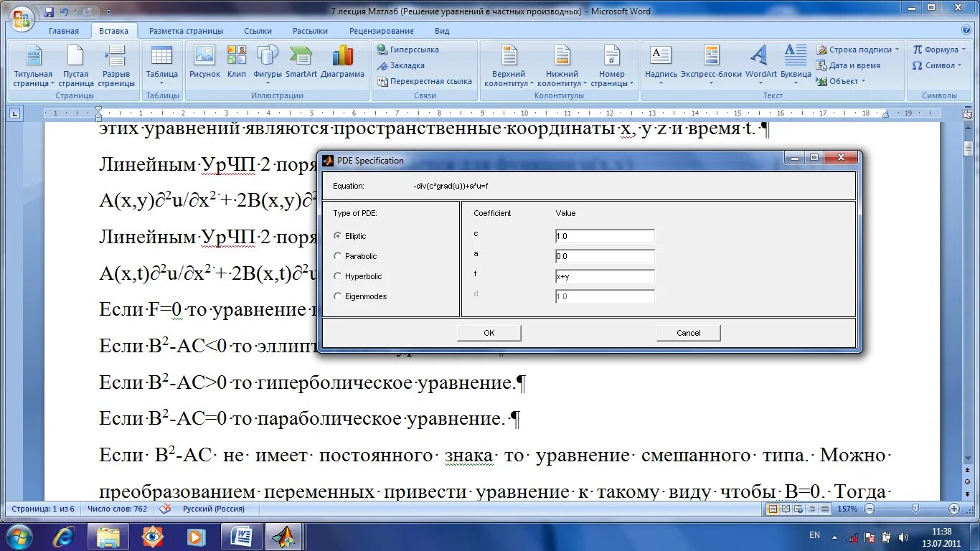Viewport: 980px width, 551px height.
Task: Open Word help
Action: tap(966, 30)
